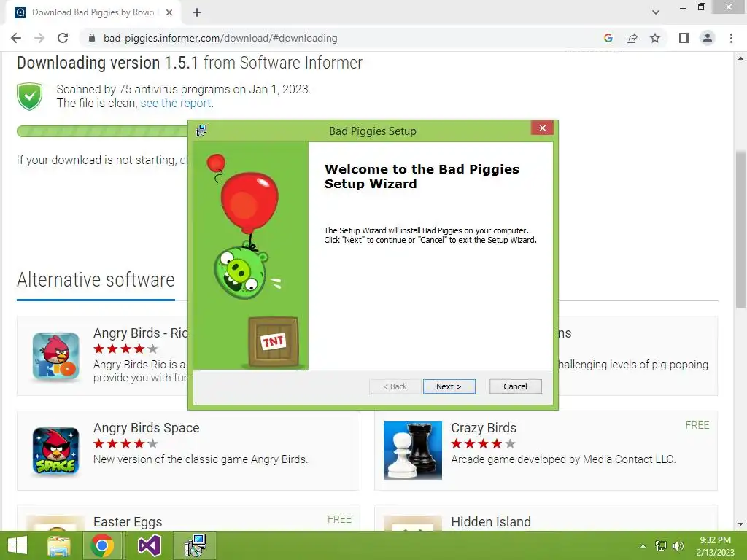The width and height of the screenshot is (747, 560).
Task: Click Next in Bad Piggies Setup
Action: (x=449, y=386)
